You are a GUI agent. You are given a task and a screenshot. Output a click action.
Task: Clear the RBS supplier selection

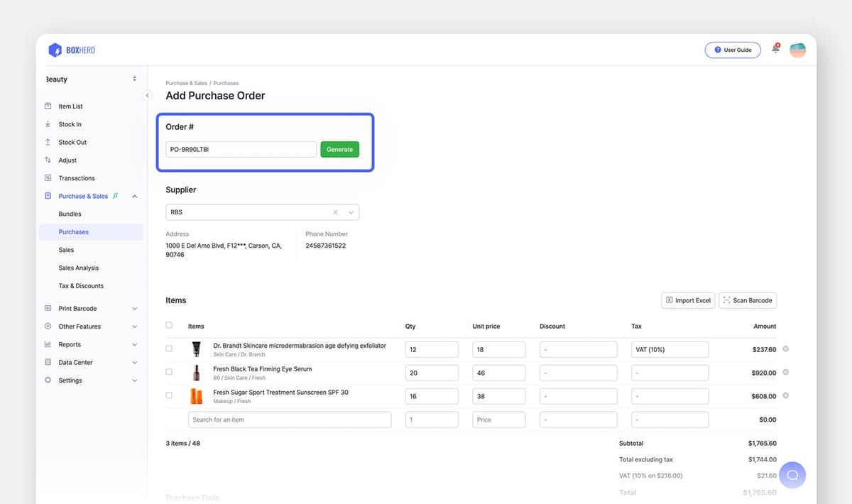point(335,212)
